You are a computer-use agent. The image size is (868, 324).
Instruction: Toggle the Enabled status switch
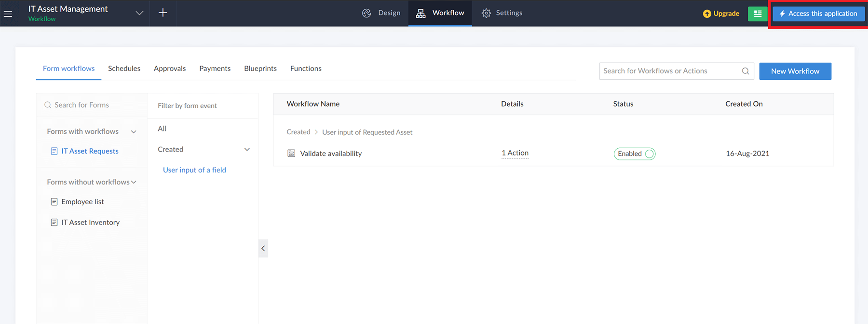[x=649, y=154]
